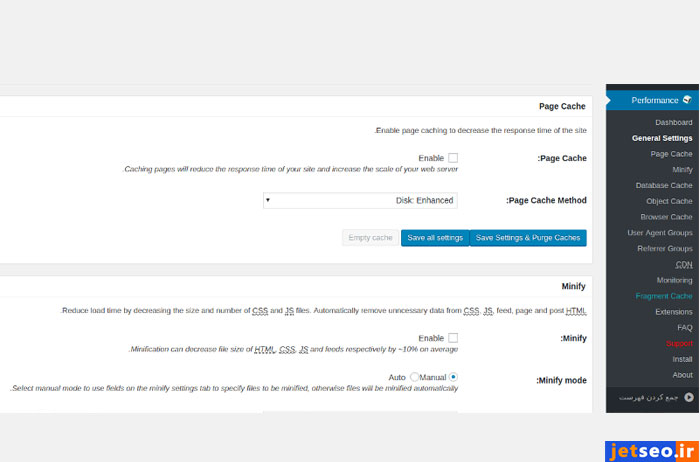Screen dimensions: 700x462
Task: Open the Extensions menu item
Action: click(673, 312)
